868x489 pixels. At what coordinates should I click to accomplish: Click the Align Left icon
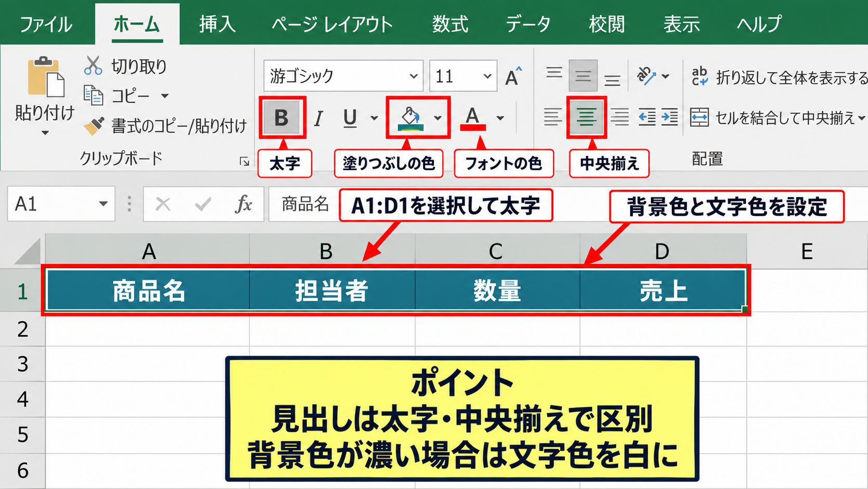tap(552, 117)
